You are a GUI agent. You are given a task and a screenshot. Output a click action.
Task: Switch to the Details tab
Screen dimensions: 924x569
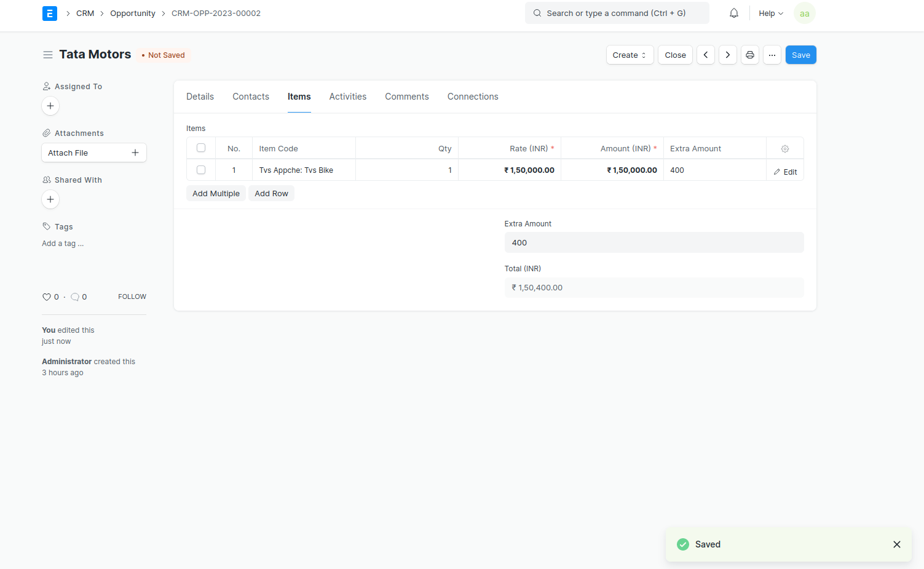(200, 97)
